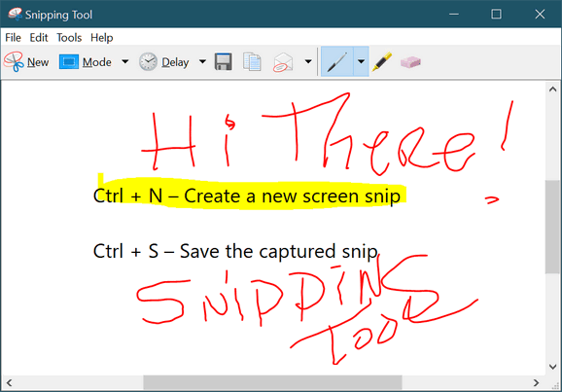562x392 pixels.
Task: Click the vertical scrollbar thumb
Action: (552, 227)
